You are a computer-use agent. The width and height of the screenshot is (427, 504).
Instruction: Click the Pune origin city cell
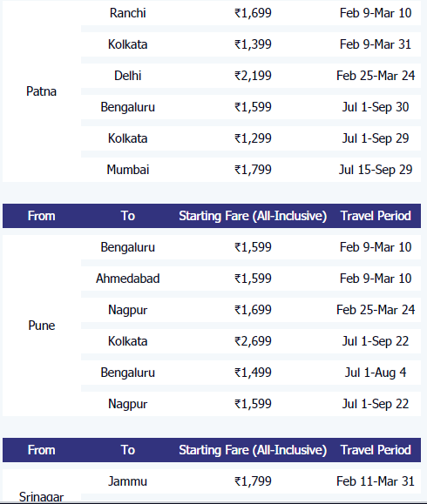[41, 326]
